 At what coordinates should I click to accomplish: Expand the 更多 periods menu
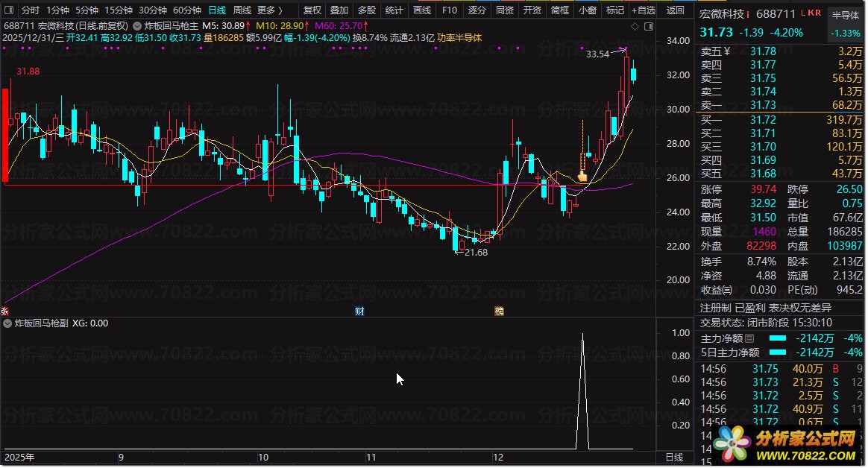point(270,10)
